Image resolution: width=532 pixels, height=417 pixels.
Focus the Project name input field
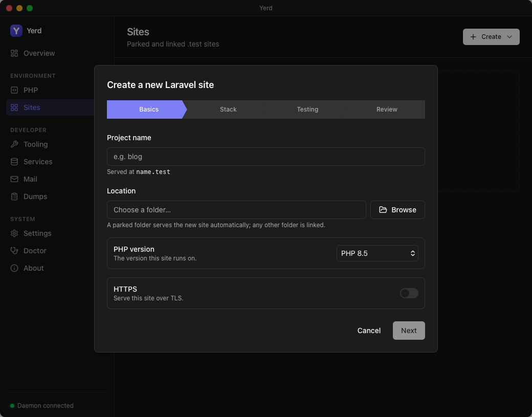tap(266, 157)
